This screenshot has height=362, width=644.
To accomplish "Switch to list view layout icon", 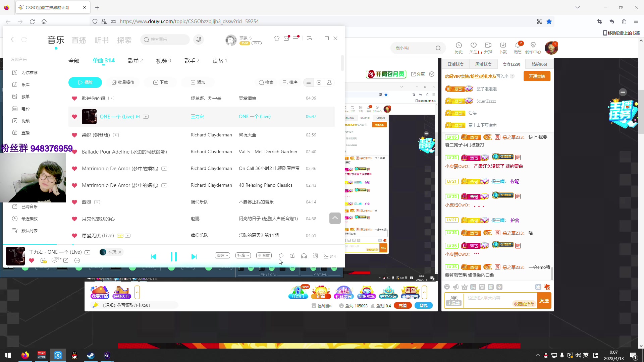I will [x=309, y=82].
